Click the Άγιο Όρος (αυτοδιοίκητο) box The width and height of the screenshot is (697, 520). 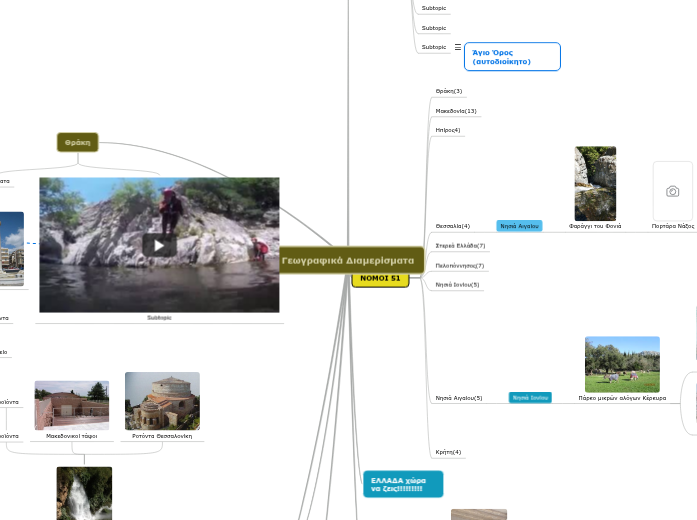(x=511, y=57)
